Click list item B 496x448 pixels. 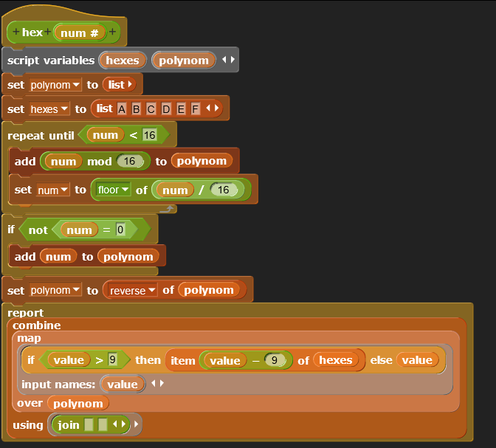pyautogui.click(x=137, y=109)
